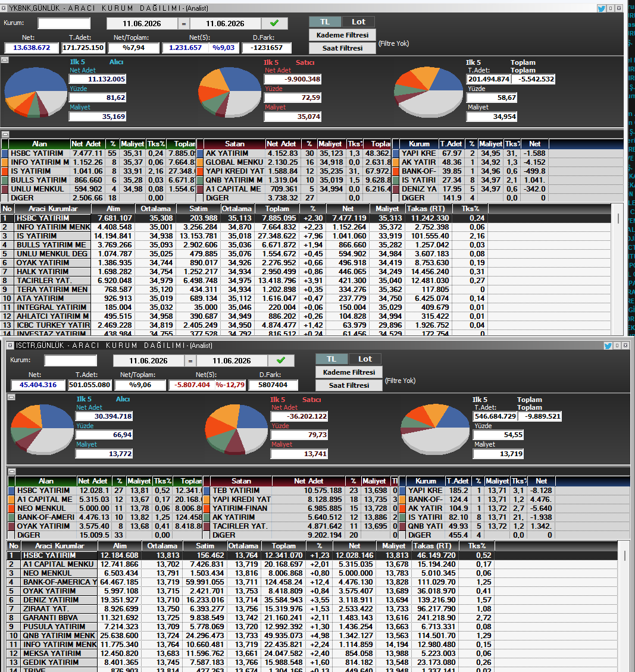Select TACIRLER YAT. row in YKBNK broker list
635x672 pixels.
point(306,281)
